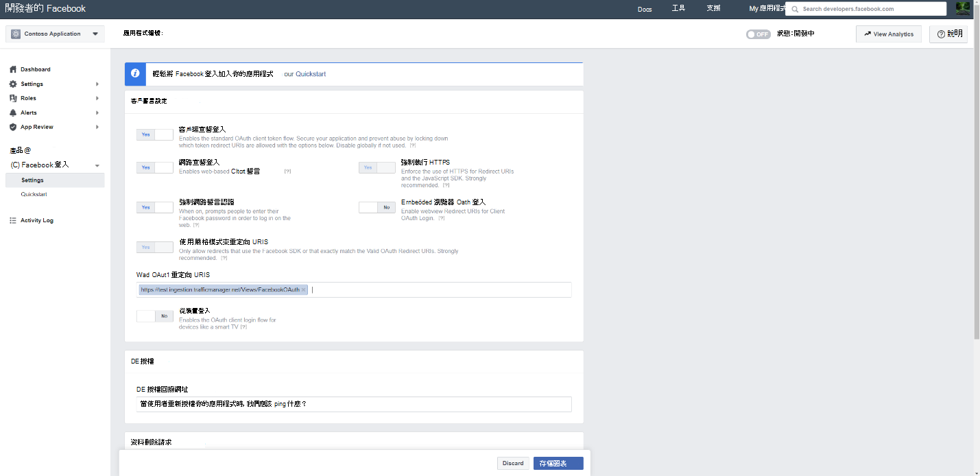Click the blue info icon on the banner
This screenshot has width=980, height=476.
(135, 73)
